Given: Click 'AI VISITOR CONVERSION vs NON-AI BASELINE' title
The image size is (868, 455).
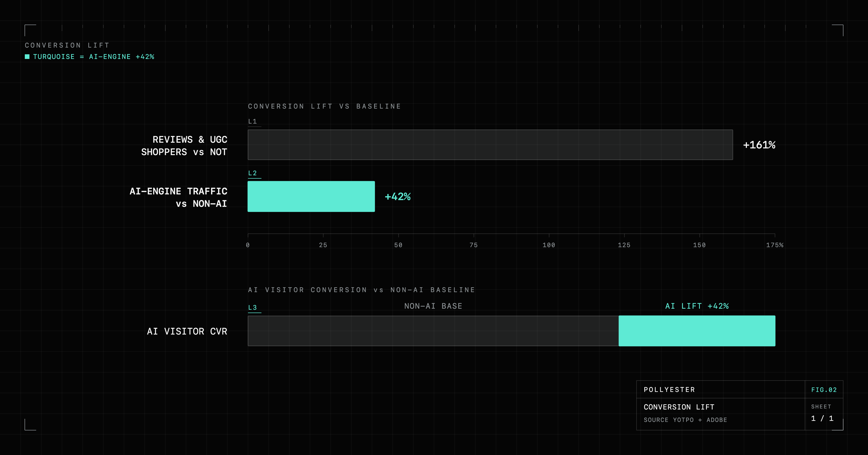Looking at the screenshot, I should pos(362,290).
